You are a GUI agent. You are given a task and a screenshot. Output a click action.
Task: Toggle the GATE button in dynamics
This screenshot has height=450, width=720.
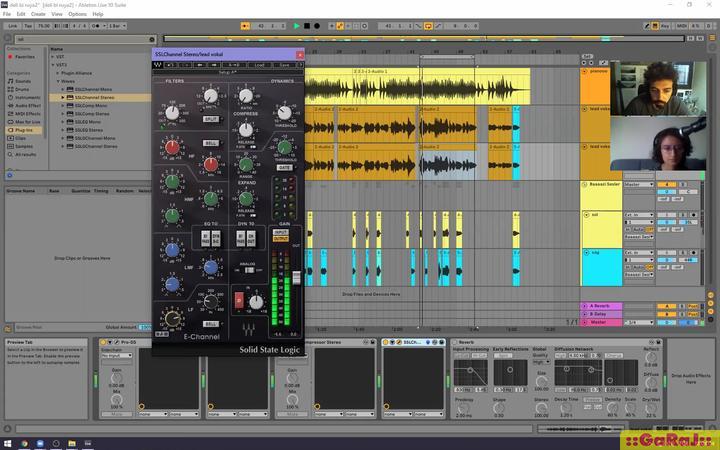[284, 168]
